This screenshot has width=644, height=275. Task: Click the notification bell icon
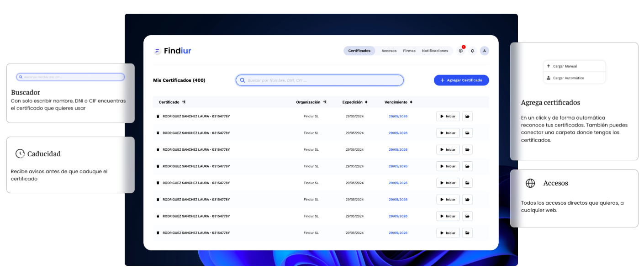point(472,51)
